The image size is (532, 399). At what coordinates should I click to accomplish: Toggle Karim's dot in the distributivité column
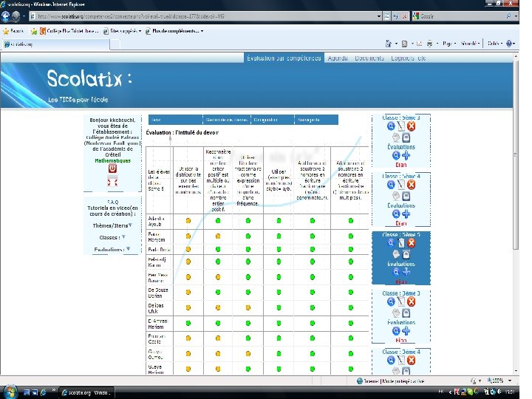188,262
